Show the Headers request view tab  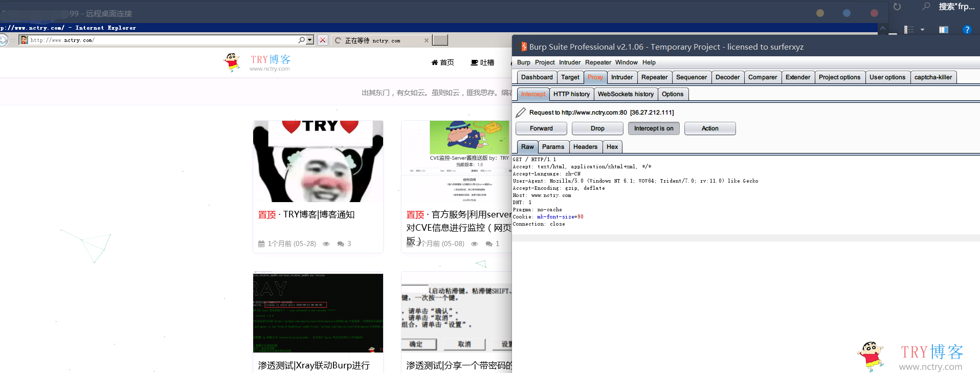[586, 147]
